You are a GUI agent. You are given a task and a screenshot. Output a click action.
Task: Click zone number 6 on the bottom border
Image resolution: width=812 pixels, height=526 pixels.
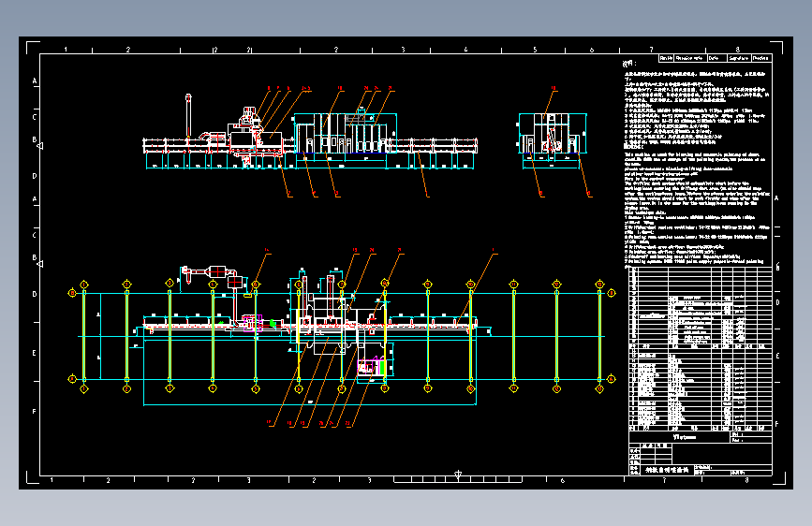click(x=562, y=480)
